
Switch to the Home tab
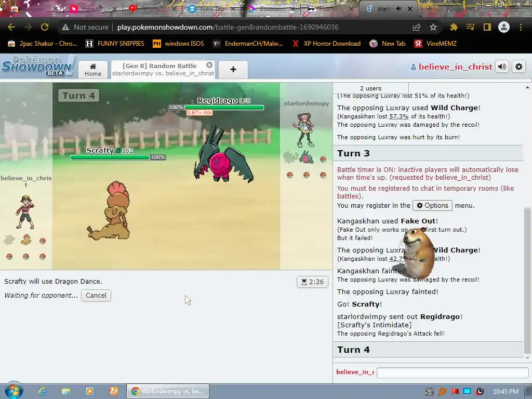[x=93, y=70]
